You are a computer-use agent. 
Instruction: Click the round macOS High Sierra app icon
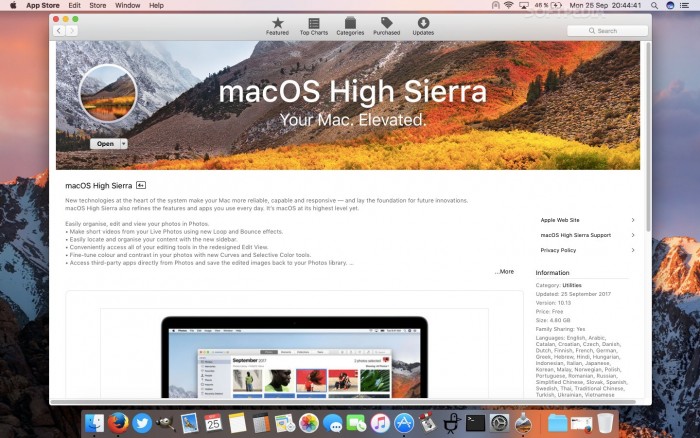108,94
